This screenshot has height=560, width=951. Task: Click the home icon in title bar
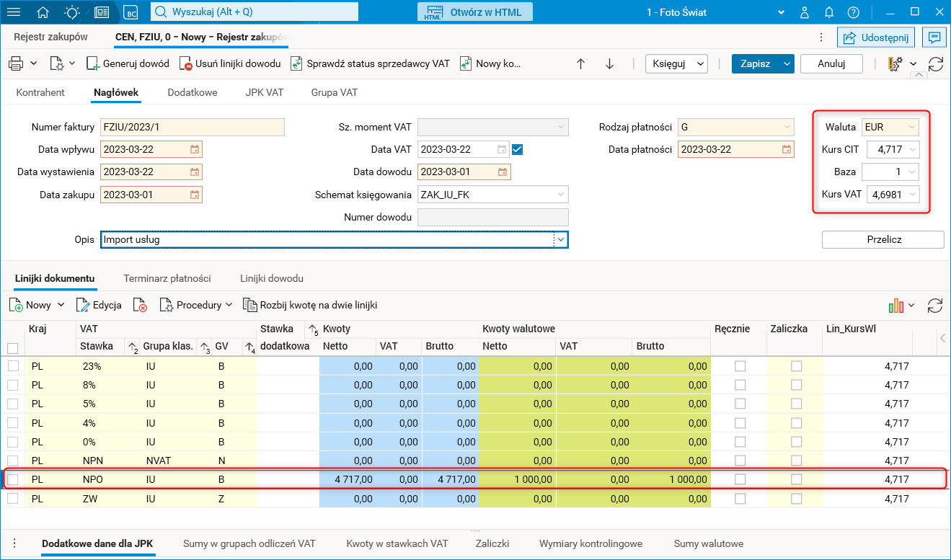[x=43, y=12]
